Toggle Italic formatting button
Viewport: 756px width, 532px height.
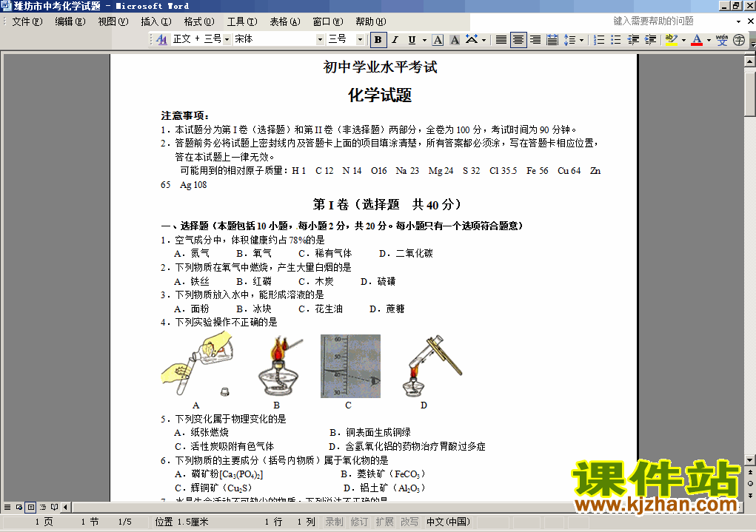395,39
